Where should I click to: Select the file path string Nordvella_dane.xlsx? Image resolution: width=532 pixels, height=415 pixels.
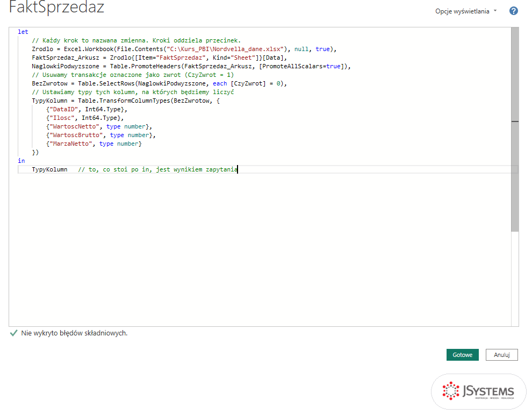pos(225,49)
